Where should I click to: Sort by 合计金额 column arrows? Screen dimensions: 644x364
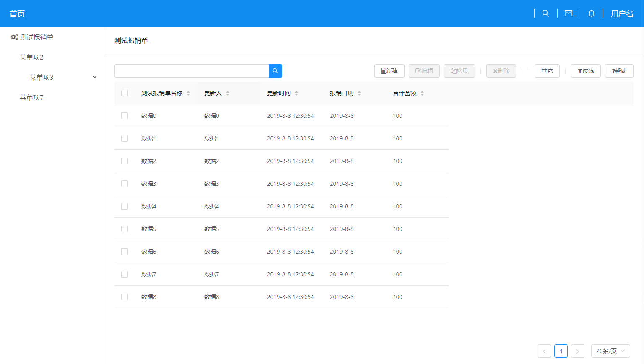[x=422, y=93]
